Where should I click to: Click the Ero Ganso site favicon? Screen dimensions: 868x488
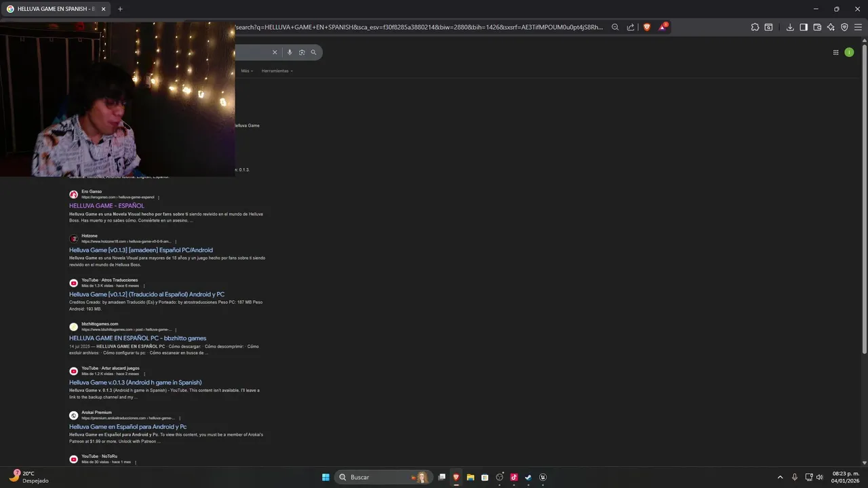click(x=73, y=195)
